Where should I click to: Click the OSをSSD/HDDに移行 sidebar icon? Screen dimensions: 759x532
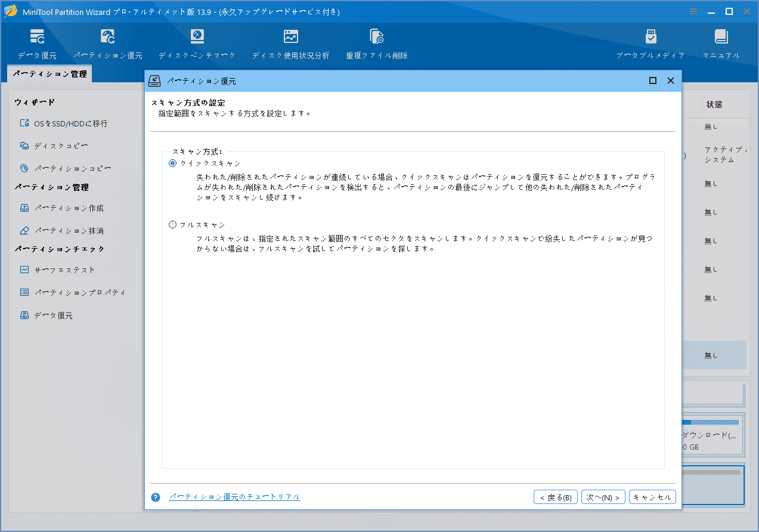(x=24, y=123)
